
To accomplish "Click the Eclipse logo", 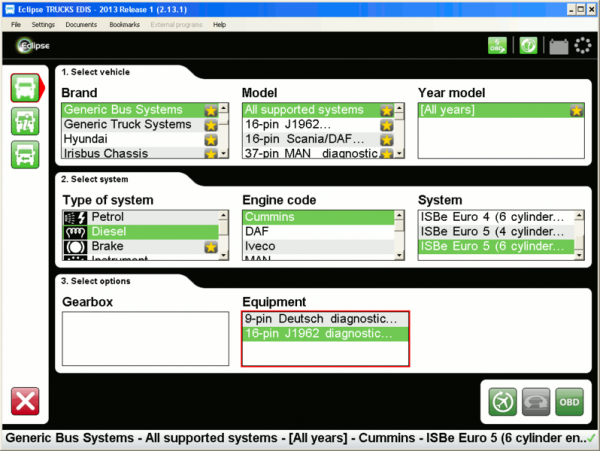I will [33, 46].
